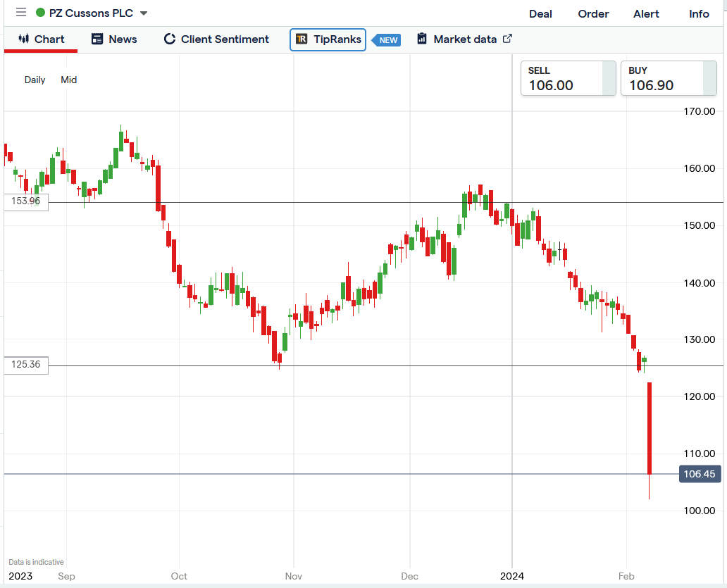Click the 140.00 price axis label

[700, 282]
